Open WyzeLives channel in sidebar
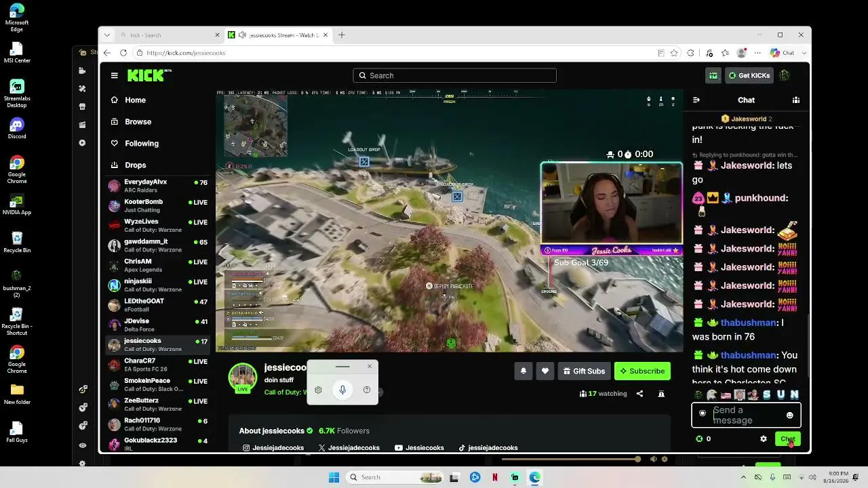This screenshot has width=868, height=488. coord(158,226)
